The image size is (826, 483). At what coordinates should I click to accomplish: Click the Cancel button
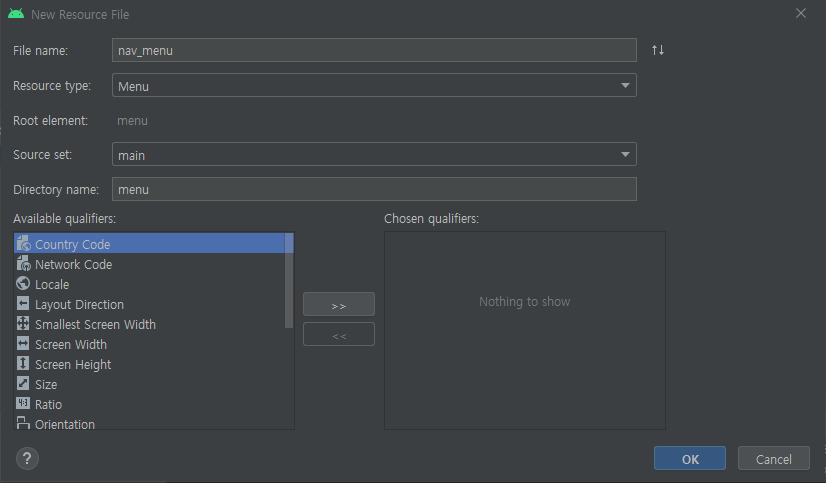click(x=773, y=458)
